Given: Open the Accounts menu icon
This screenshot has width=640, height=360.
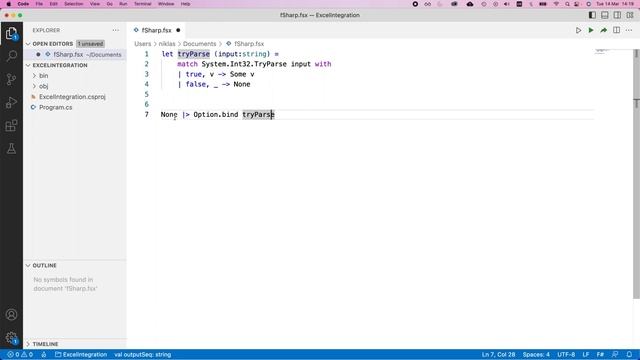Looking at the screenshot, I should pyautogui.click(x=11, y=315).
